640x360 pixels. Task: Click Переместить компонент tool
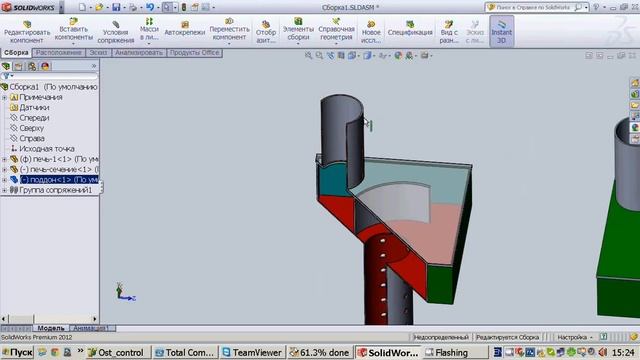pos(229,29)
